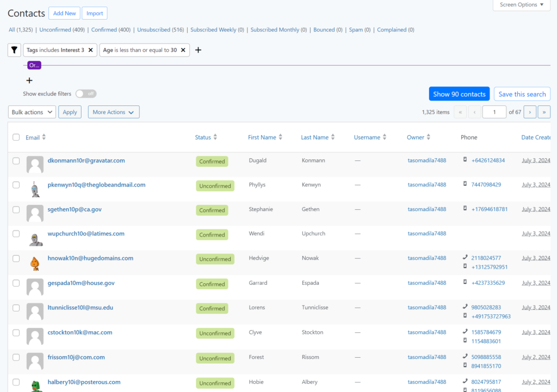Add a new filter group below Or
The height and width of the screenshot is (392, 557).
click(29, 80)
